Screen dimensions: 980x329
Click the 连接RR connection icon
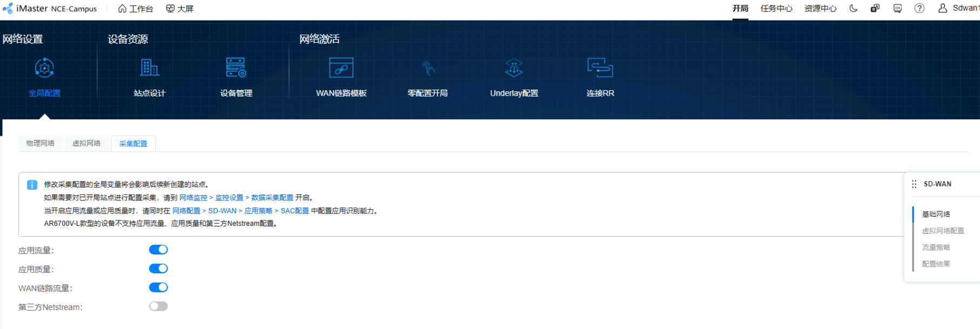pos(600,69)
